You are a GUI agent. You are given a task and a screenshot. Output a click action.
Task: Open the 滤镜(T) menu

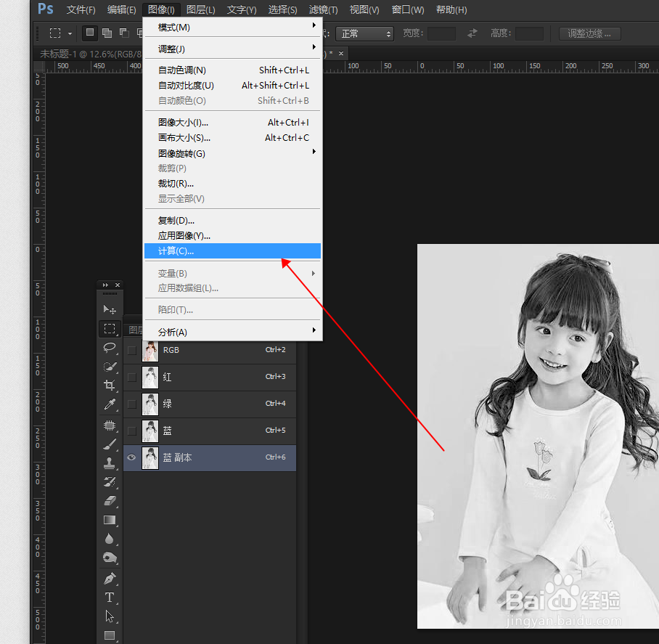click(323, 9)
